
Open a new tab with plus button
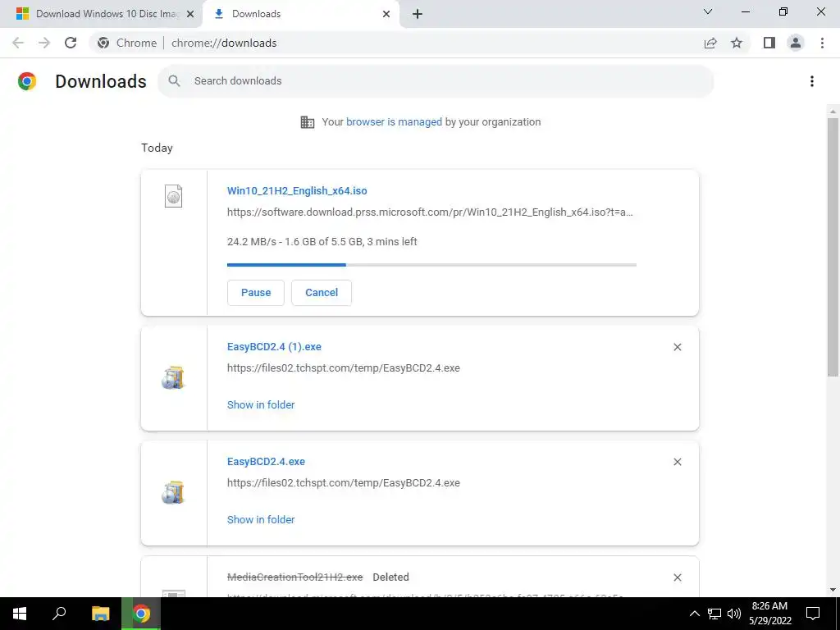pyautogui.click(x=418, y=14)
